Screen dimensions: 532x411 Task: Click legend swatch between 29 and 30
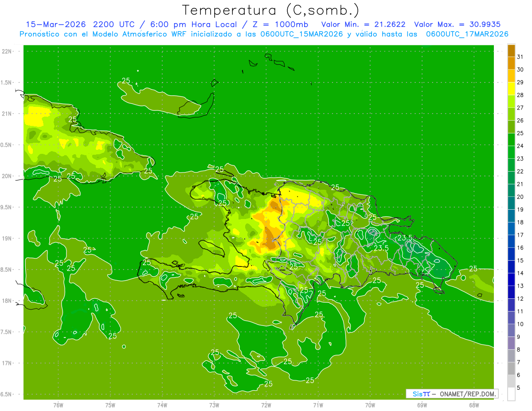pyautogui.click(x=511, y=76)
